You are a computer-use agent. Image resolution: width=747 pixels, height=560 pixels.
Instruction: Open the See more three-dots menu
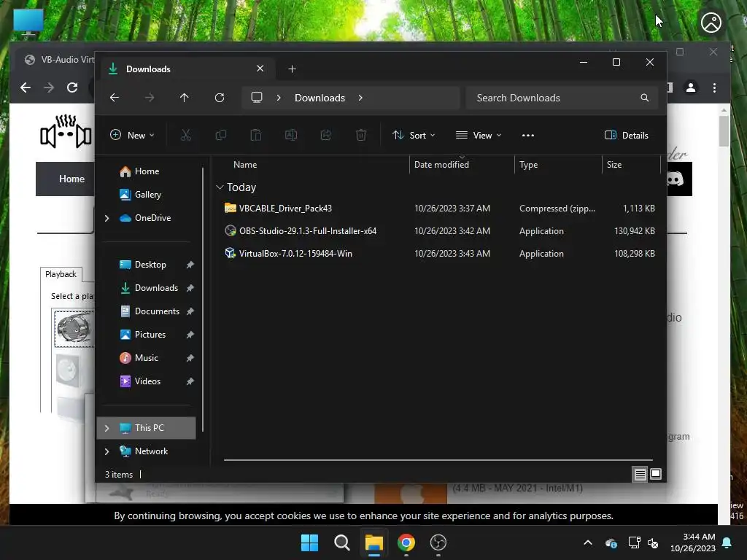pyautogui.click(x=528, y=135)
